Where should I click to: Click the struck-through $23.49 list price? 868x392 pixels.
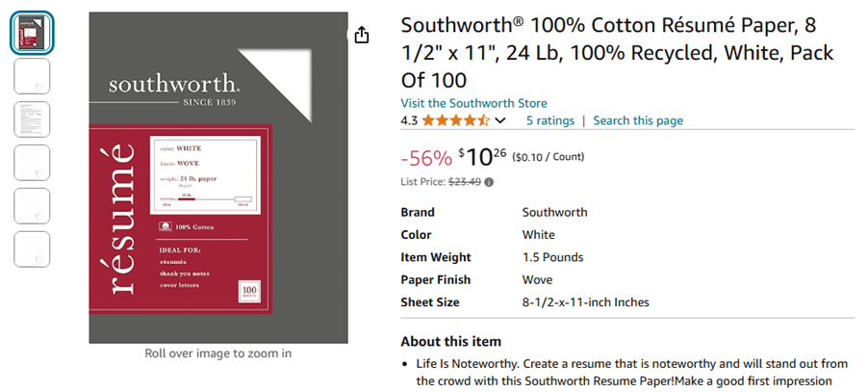465,182
